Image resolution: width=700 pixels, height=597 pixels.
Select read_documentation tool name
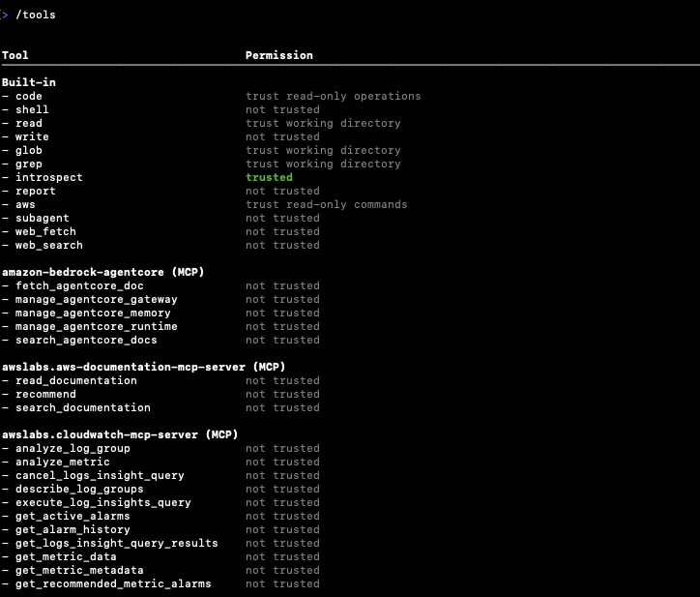(76, 380)
